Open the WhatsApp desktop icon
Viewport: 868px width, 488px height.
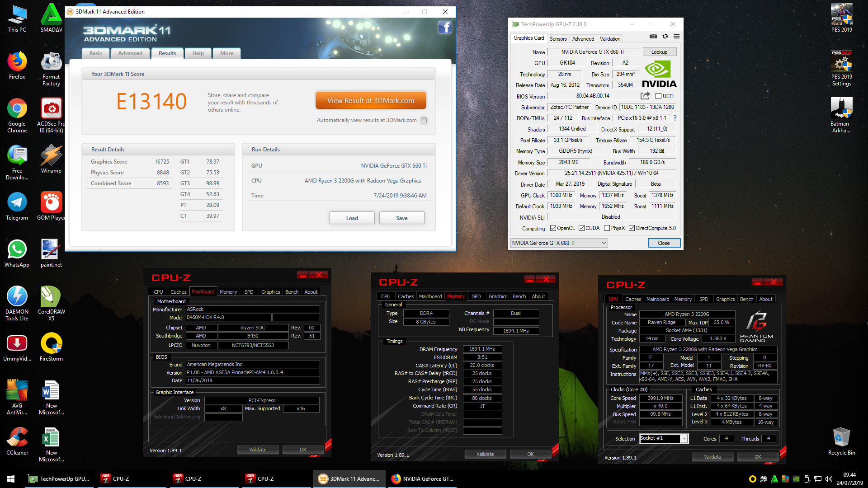pyautogui.click(x=17, y=253)
